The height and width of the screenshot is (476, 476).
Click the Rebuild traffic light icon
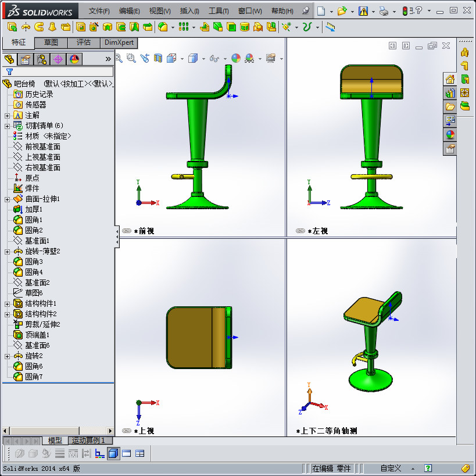405,11
